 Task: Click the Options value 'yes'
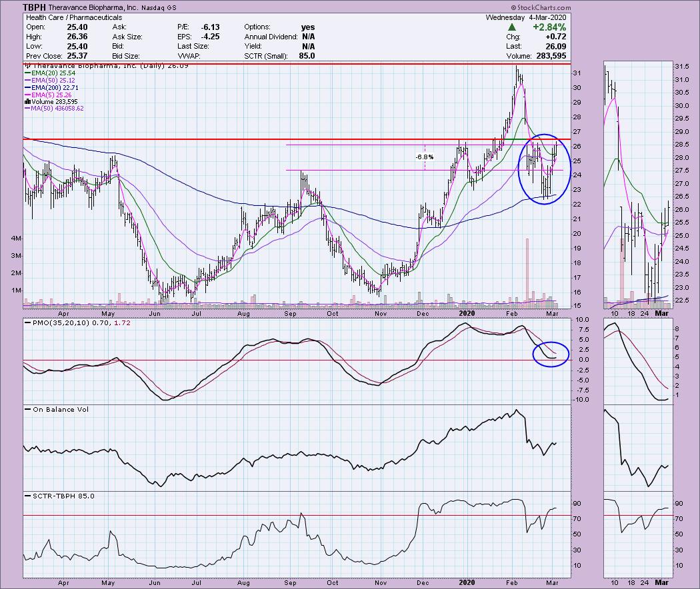(307, 27)
